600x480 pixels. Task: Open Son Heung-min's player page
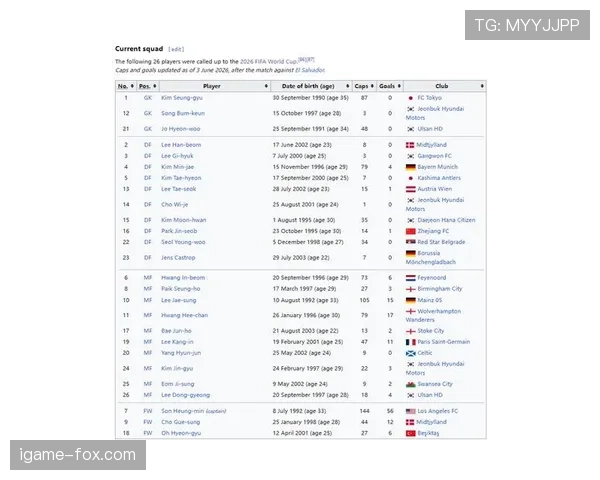[x=183, y=411]
